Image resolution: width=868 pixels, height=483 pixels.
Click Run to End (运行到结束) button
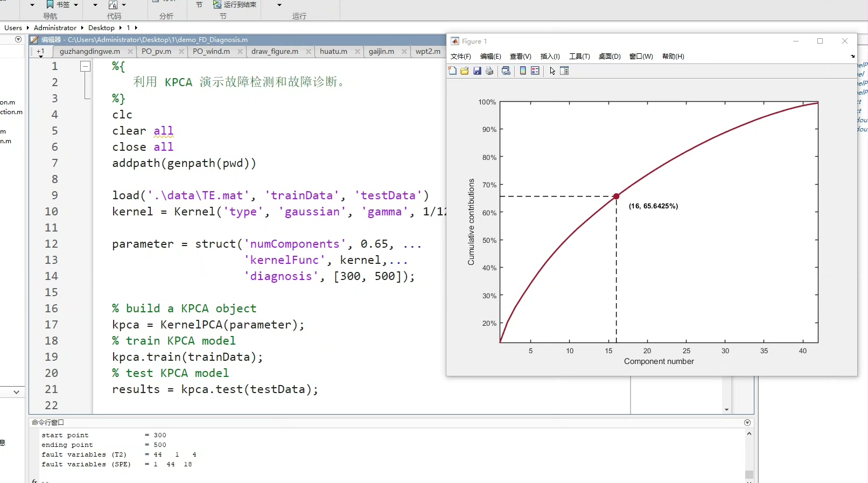point(235,4)
